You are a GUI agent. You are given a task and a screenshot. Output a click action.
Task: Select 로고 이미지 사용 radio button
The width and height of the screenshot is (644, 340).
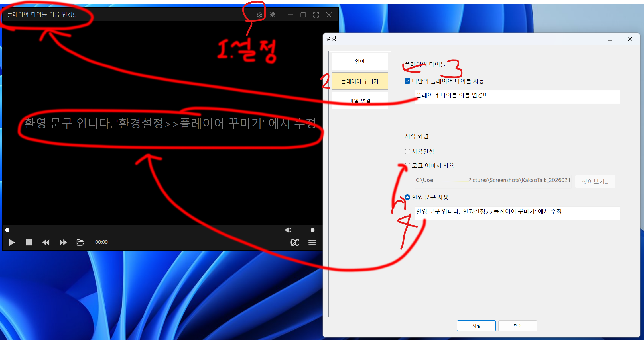click(407, 165)
